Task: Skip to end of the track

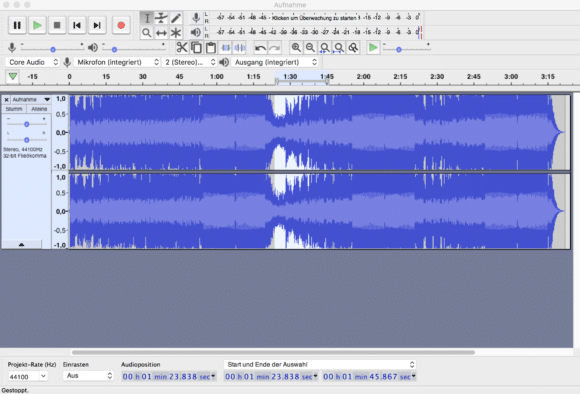Action: pos(97,25)
